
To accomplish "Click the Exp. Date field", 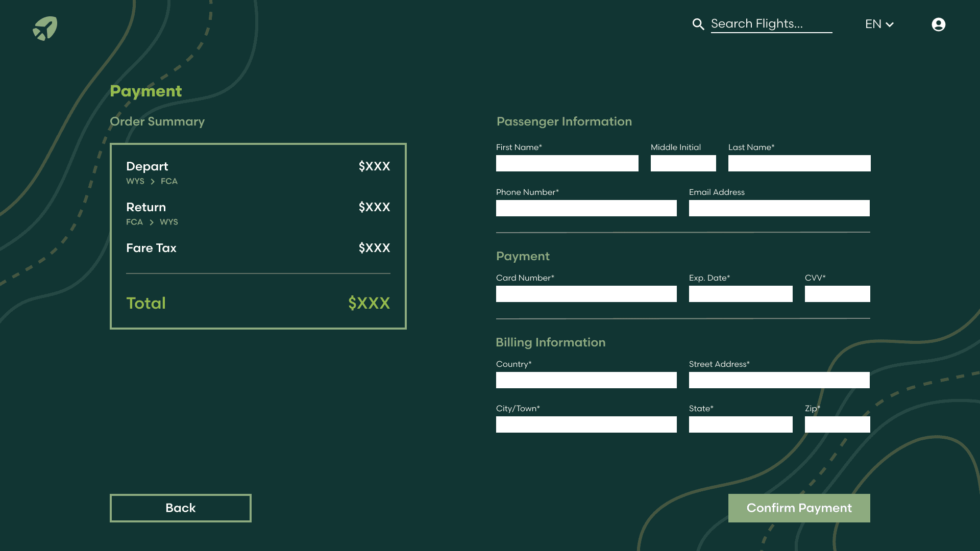I will tap(740, 294).
